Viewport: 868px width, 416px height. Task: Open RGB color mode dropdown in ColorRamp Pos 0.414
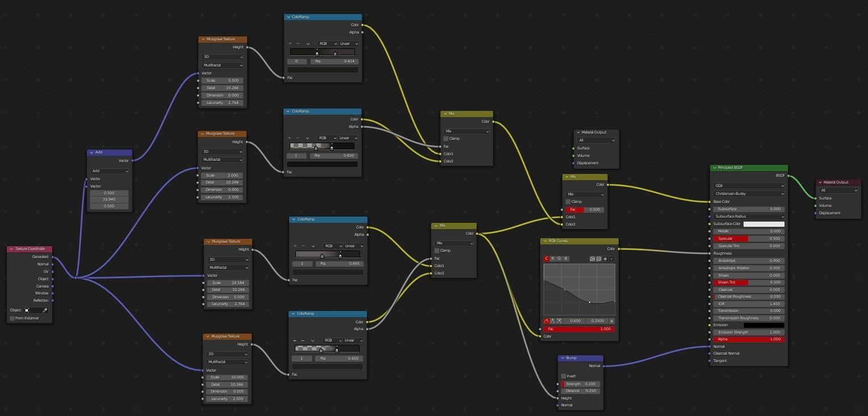pos(327,44)
